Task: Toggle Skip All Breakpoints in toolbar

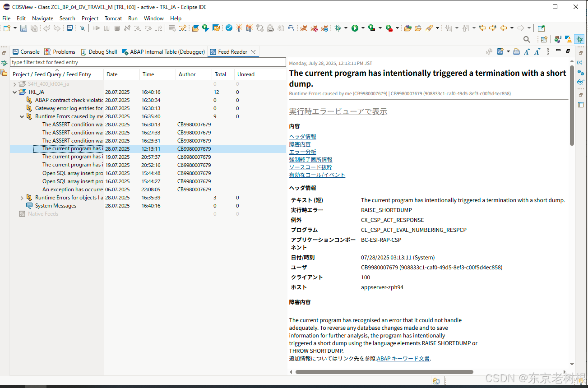Action: [x=82, y=28]
